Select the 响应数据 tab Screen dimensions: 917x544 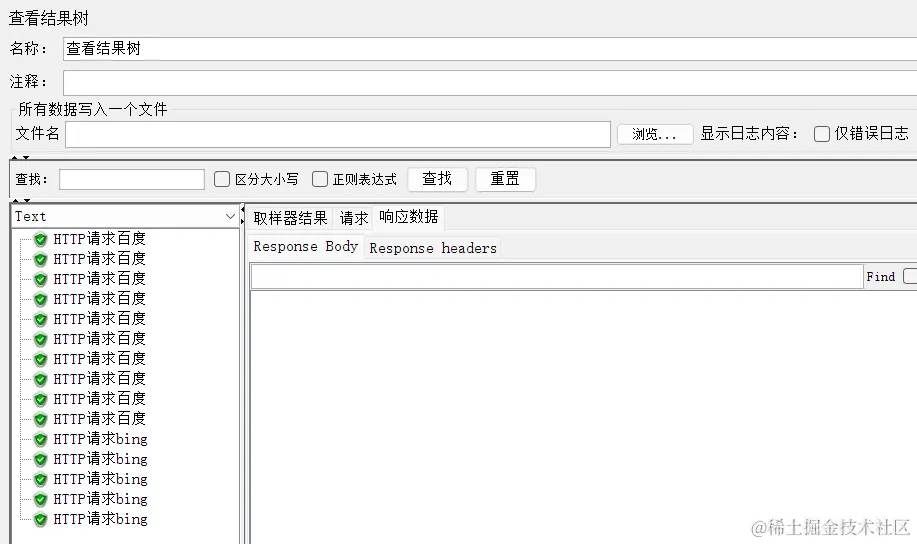(409, 217)
